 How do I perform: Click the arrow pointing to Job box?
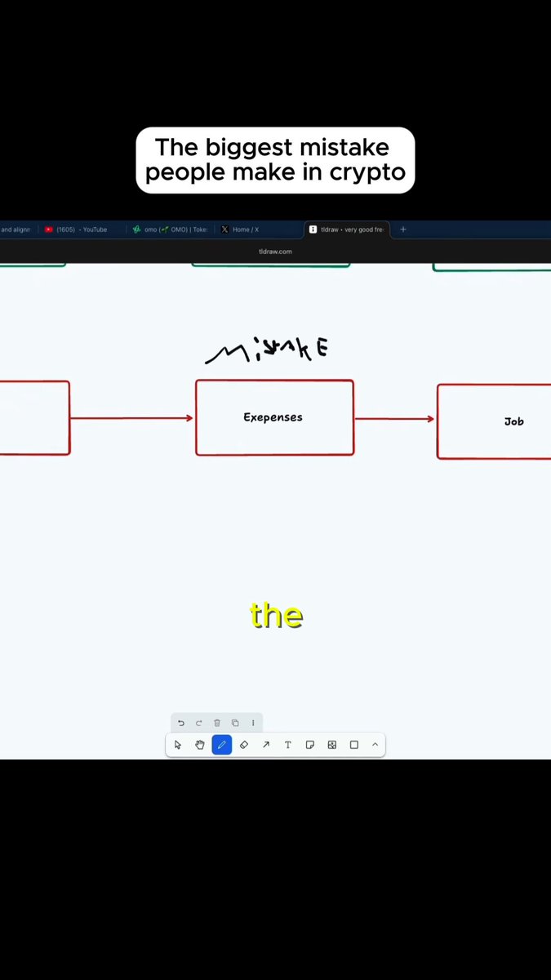point(395,419)
